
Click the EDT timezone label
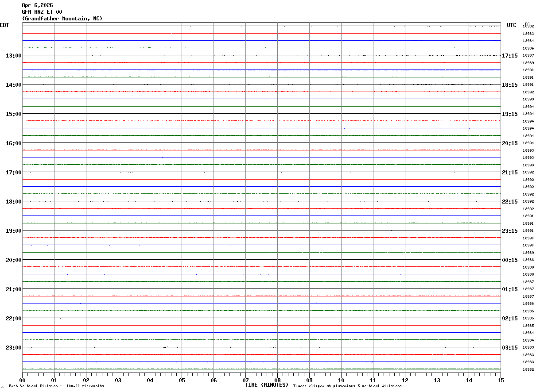pyautogui.click(x=4, y=25)
